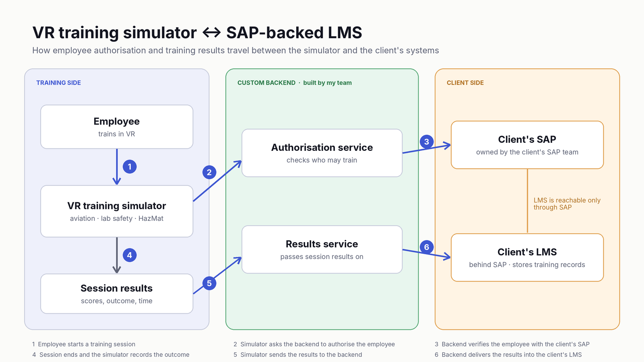Click the "TRAINING SIDE" section label
Image resolution: width=644 pixels, height=362 pixels.
(x=58, y=83)
